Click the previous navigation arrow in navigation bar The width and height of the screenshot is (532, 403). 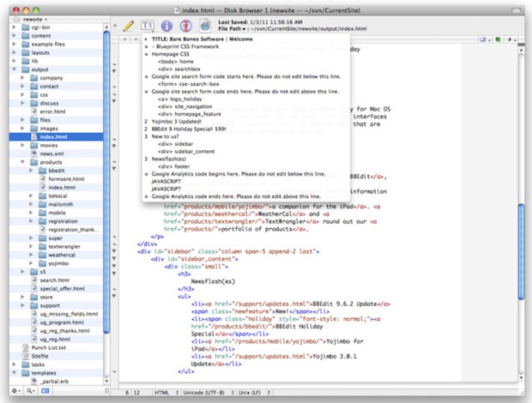point(125,39)
